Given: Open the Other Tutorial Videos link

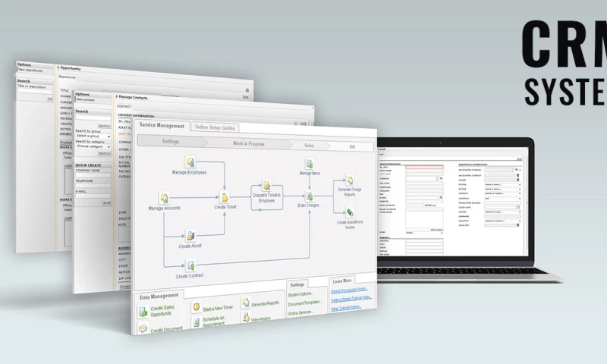Looking at the screenshot, I should pos(346,308).
